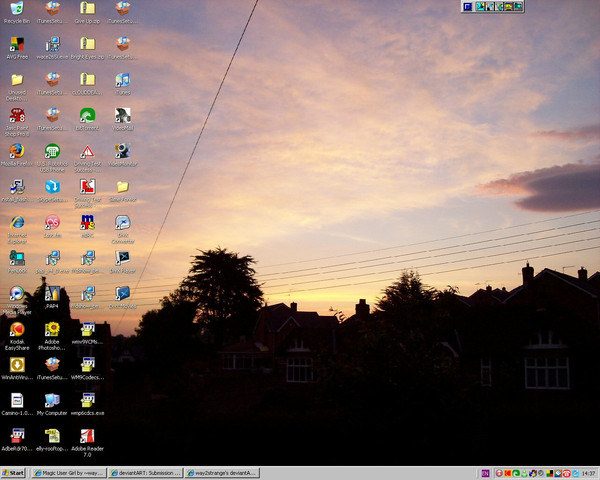Open the iTunes desktop shortcut

(x=122, y=80)
